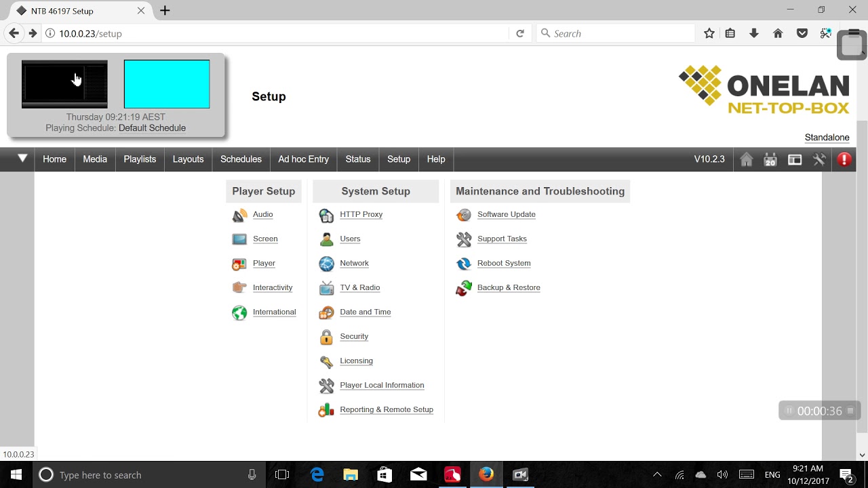Click the TV & Radio television icon

[x=326, y=288]
